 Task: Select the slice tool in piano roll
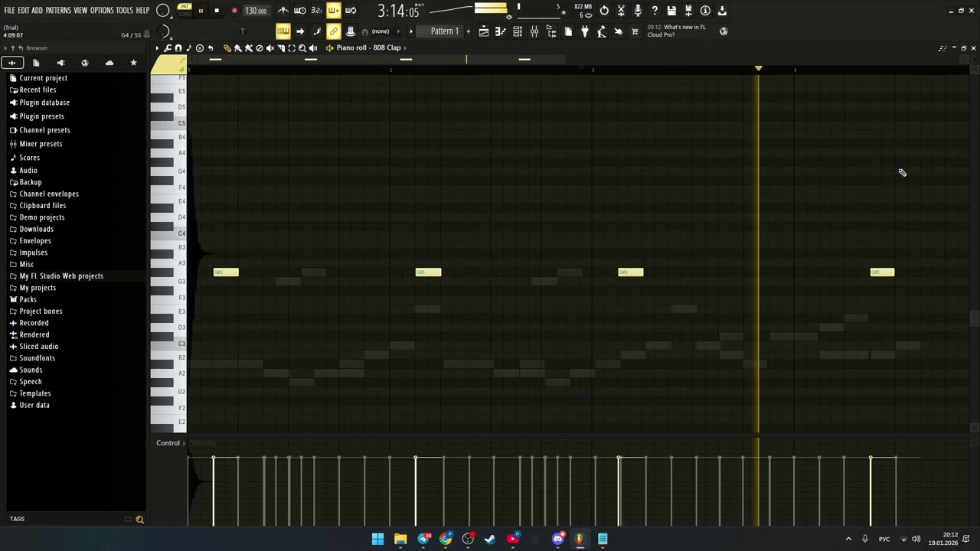tap(281, 47)
